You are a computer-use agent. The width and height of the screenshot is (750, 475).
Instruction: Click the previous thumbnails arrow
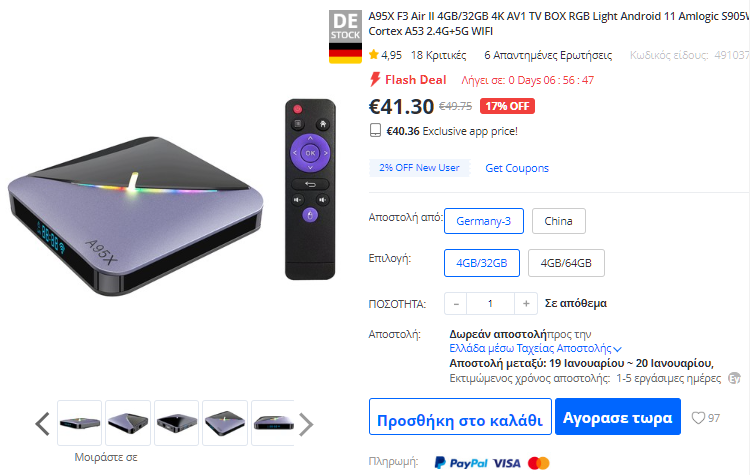43,424
